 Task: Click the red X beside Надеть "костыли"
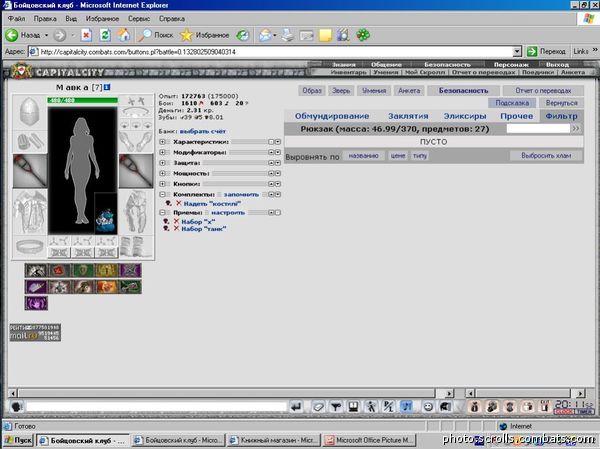(x=178, y=203)
